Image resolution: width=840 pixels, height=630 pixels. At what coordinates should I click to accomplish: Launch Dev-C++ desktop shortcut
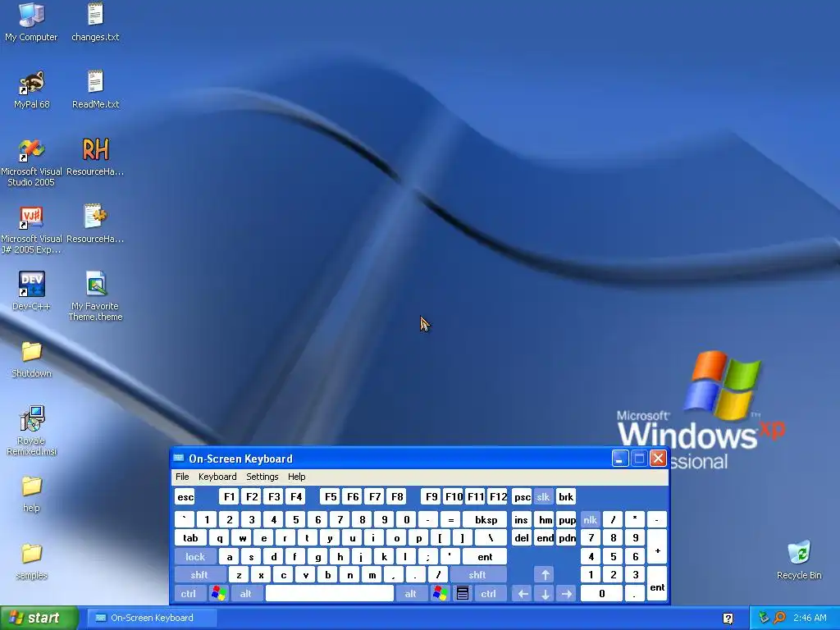pyautogui.click(x=31, y=291)
